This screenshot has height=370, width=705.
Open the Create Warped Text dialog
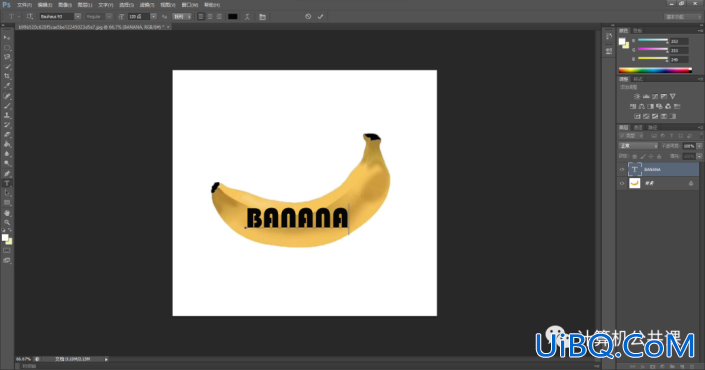point(247,17)
